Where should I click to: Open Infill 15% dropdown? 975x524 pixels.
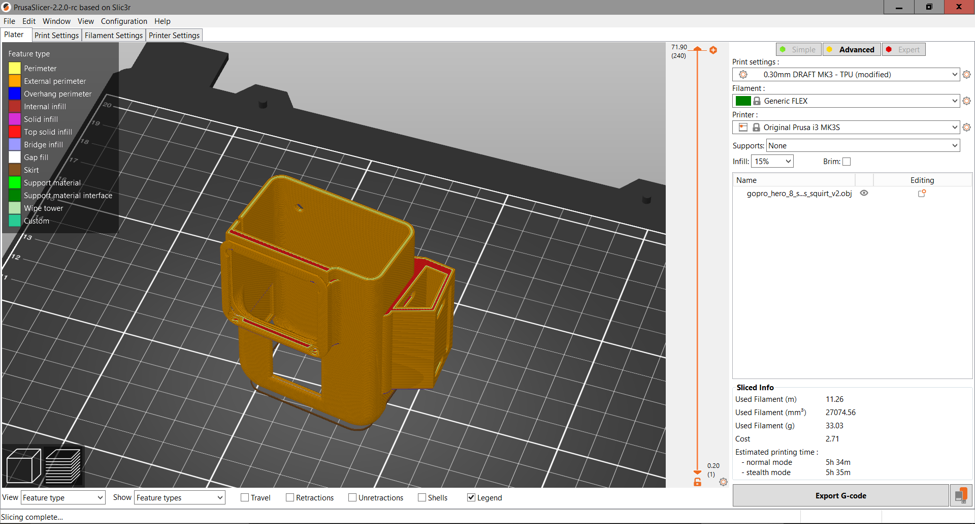point(772,162)
